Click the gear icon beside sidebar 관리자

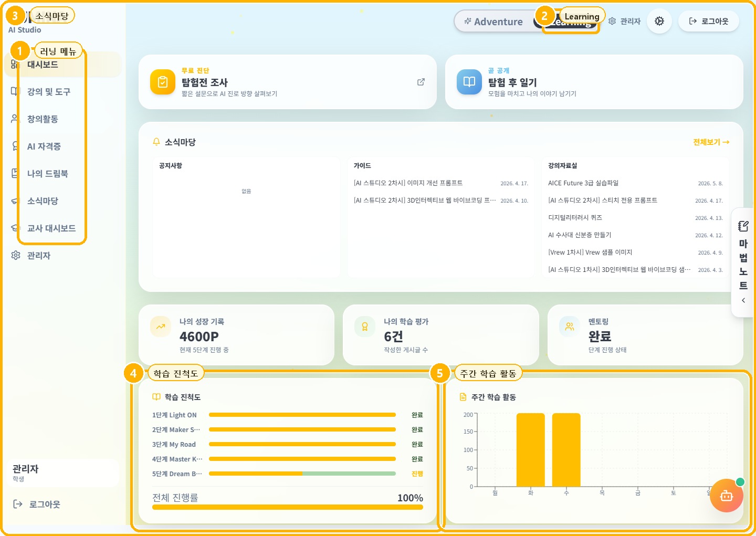pyautogui.click(x=16, y=255)
